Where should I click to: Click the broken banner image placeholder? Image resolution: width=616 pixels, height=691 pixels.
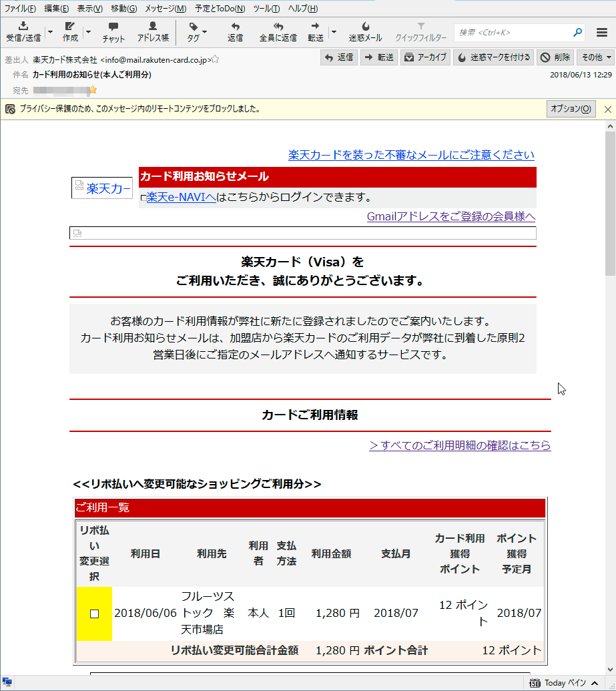coord(303,233)
